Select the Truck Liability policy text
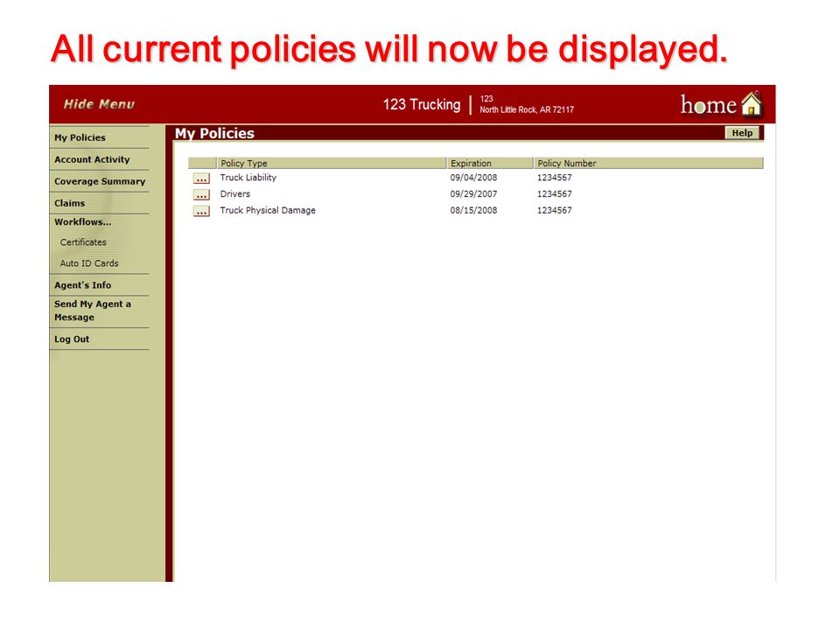This screenshot has width=840, height=630. (x=248, y=178)
